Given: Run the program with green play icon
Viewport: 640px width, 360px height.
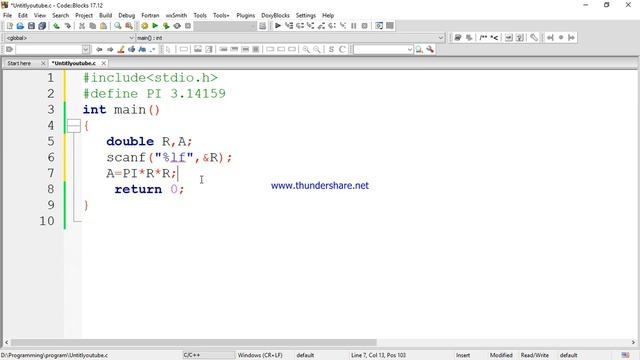Looking at the screenshot, I should [x=155, y=26].
